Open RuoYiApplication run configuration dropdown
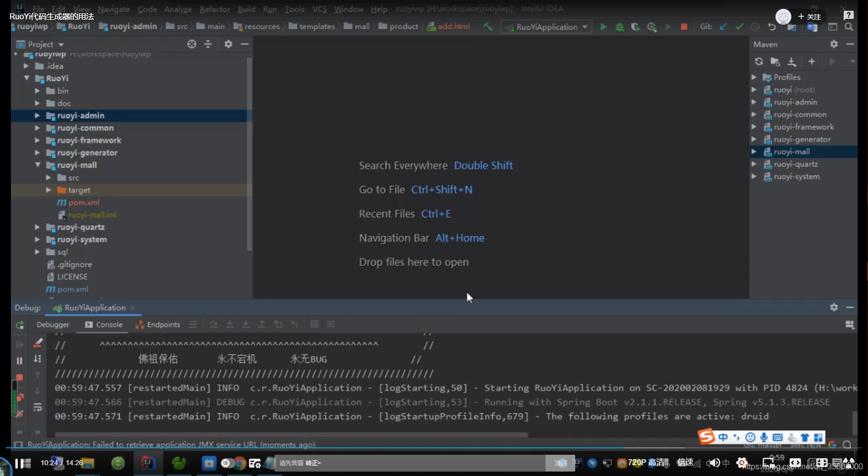 (547, 27)
